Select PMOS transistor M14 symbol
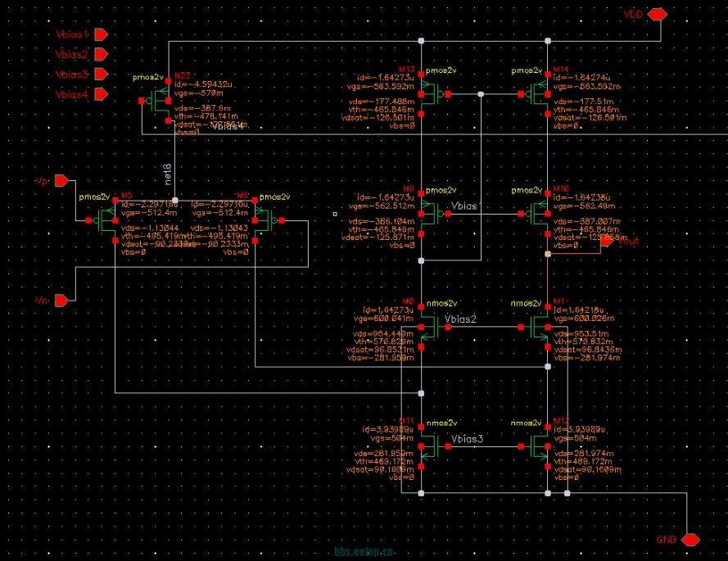Screen dimensions: 728x561 coord(535,94)
